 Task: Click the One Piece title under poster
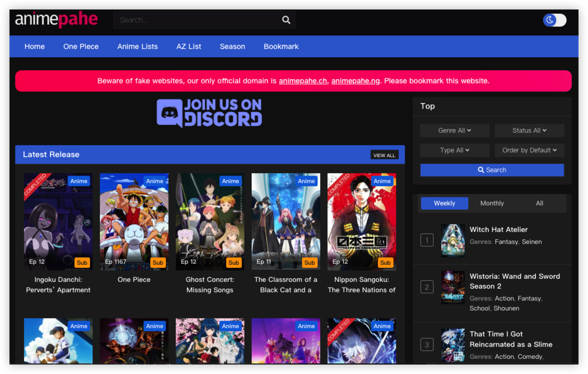point(134,280)
